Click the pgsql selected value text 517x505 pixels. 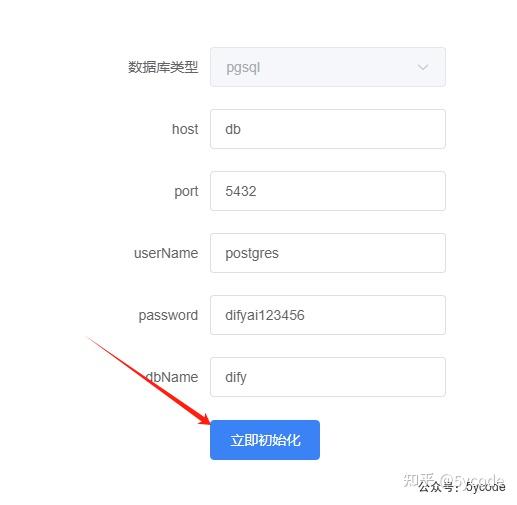click(x=243, y=68)
